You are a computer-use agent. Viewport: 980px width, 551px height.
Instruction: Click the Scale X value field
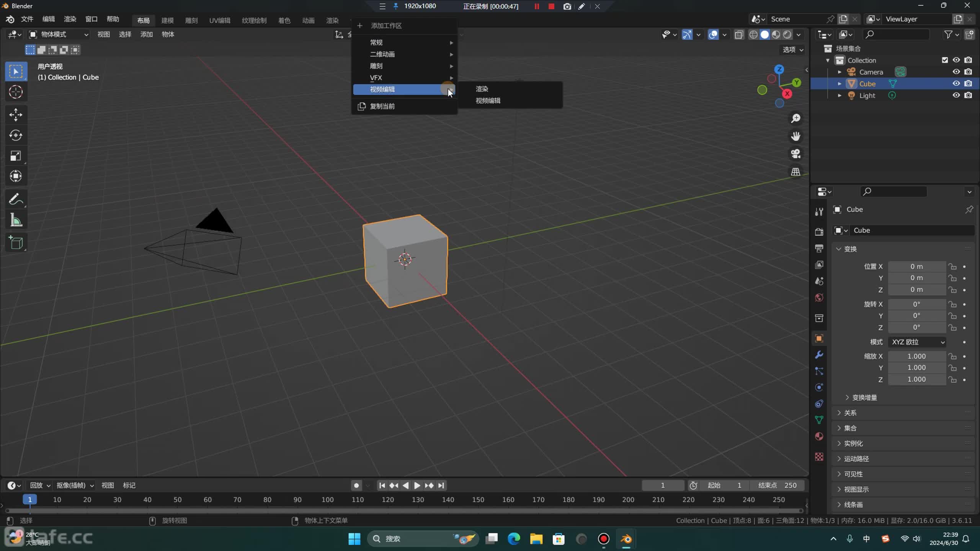pyautogui.click(x=917, y=356)
